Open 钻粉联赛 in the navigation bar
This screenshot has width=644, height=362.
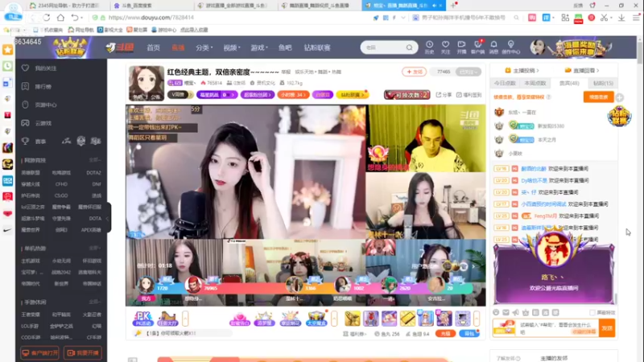pos(317,47)
